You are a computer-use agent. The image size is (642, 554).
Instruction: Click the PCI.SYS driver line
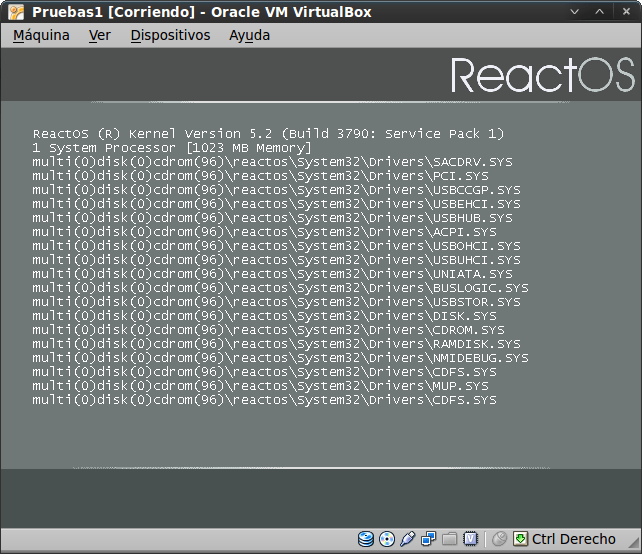[261, 176]
